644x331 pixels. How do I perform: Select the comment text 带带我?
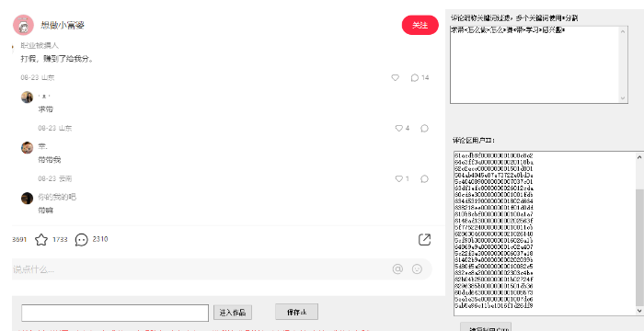click(50, 160)
